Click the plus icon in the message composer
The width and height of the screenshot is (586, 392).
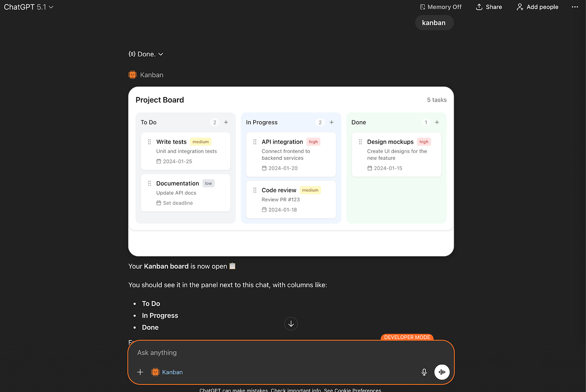tap(140, 372)
